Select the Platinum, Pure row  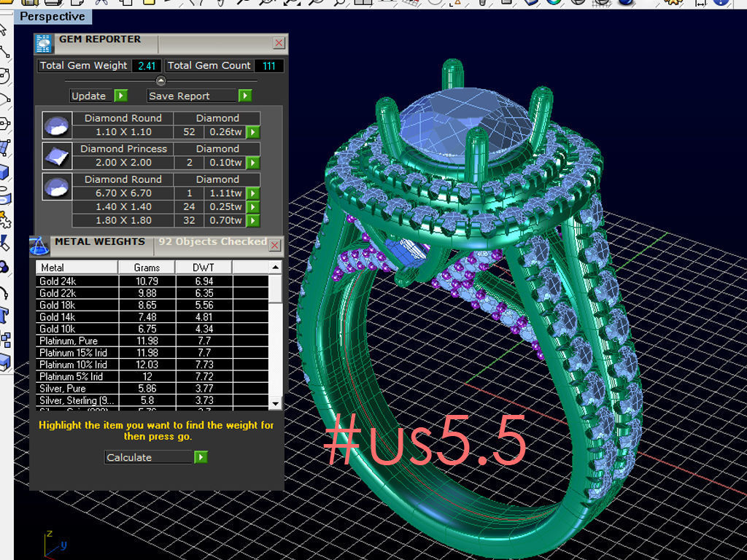tap(152, 341)
